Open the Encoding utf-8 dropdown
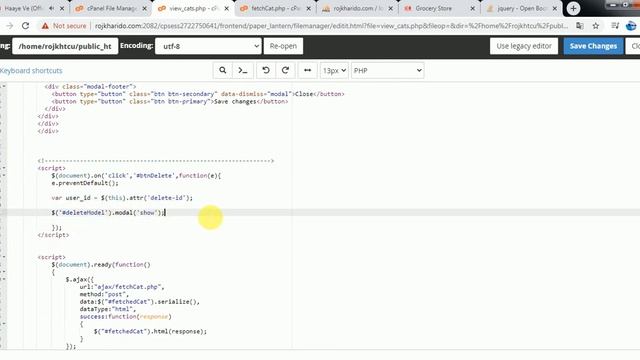The image size is (640, 360). pyautogui.click(x=208, y=46)
